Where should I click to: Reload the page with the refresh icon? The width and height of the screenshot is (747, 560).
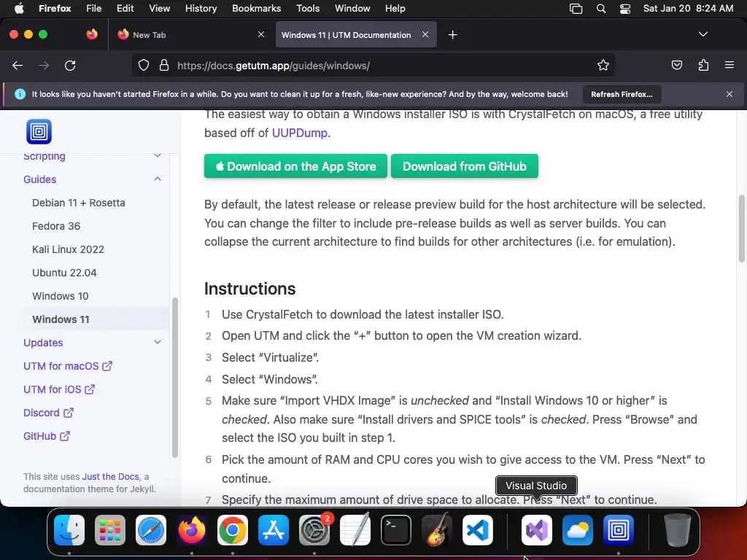pyautogui.click(x=70, y=65)
